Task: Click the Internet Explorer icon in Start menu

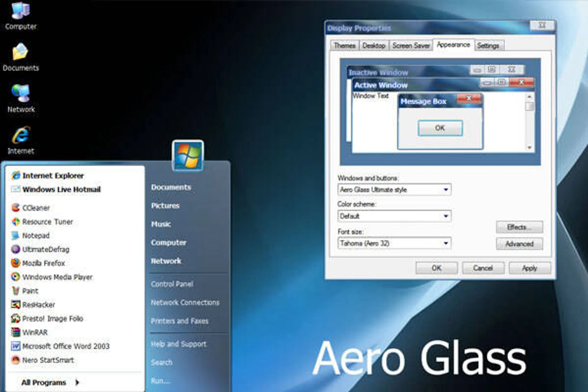Action: [16, 175]
